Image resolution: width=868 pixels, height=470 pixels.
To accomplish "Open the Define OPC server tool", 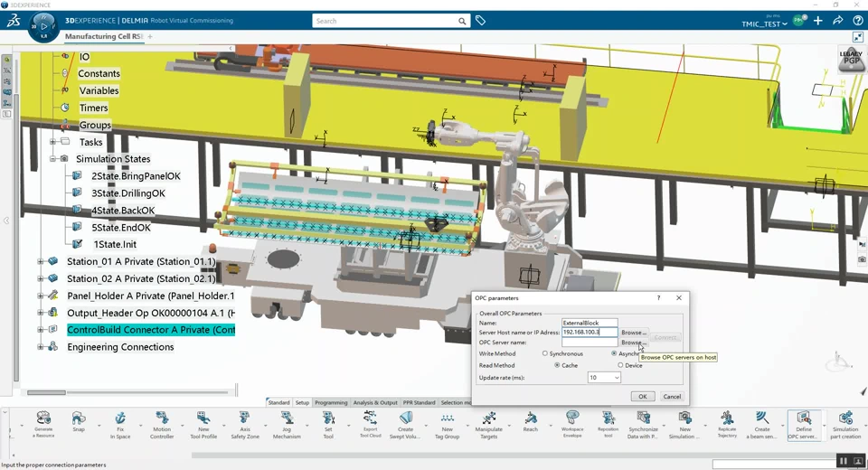I will 804,424.
